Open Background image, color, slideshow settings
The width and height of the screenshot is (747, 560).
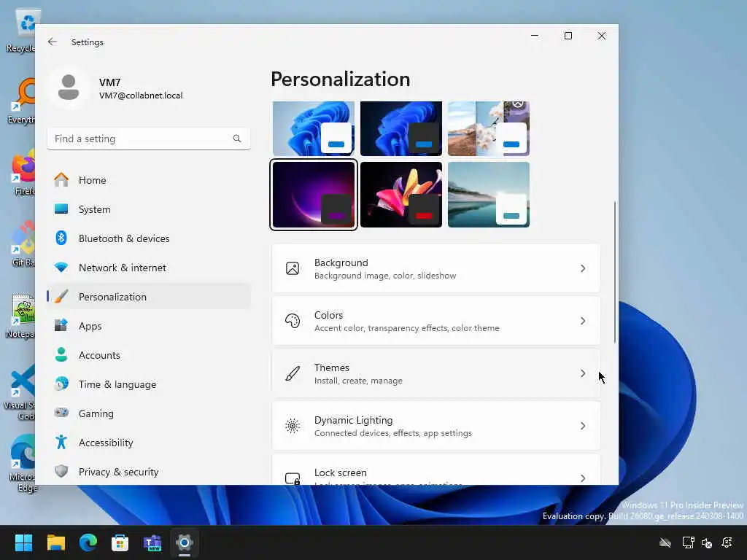click(436, 268)
